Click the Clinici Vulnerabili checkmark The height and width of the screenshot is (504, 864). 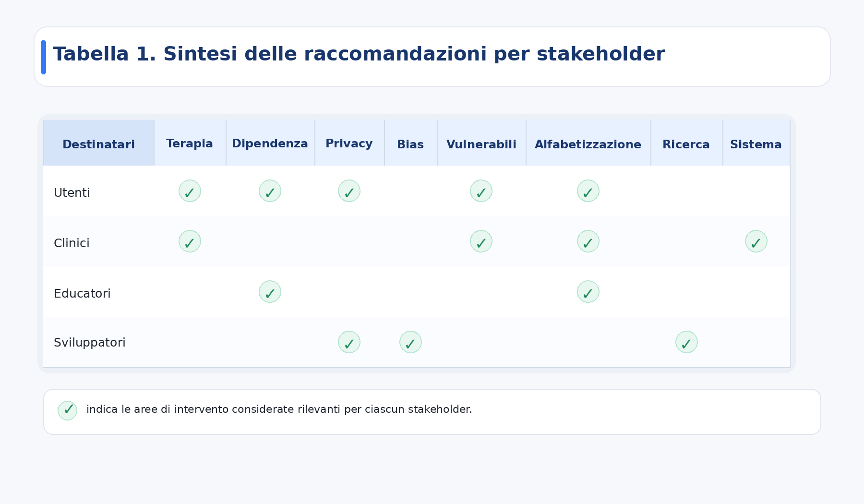click(481, 241)
